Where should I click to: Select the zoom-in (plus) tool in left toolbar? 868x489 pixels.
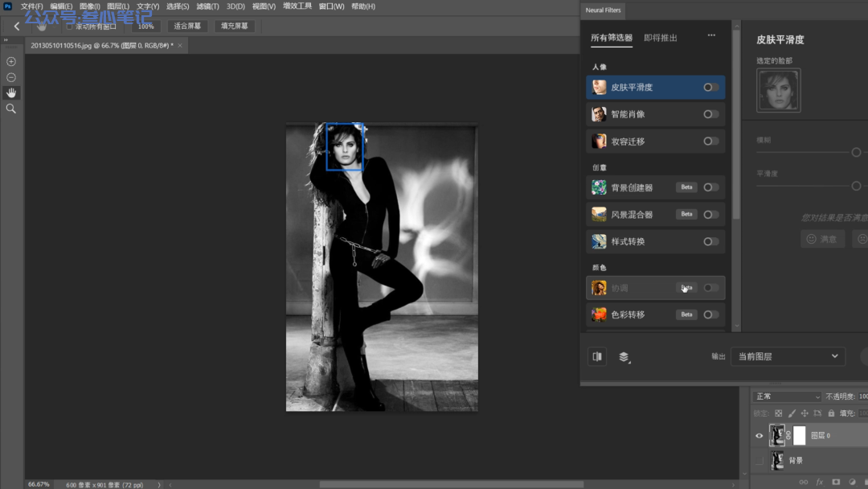coord(11,61)
